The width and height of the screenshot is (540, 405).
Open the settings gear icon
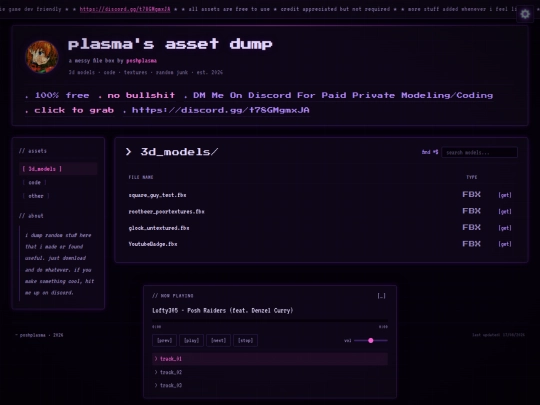tap(525, 14)
